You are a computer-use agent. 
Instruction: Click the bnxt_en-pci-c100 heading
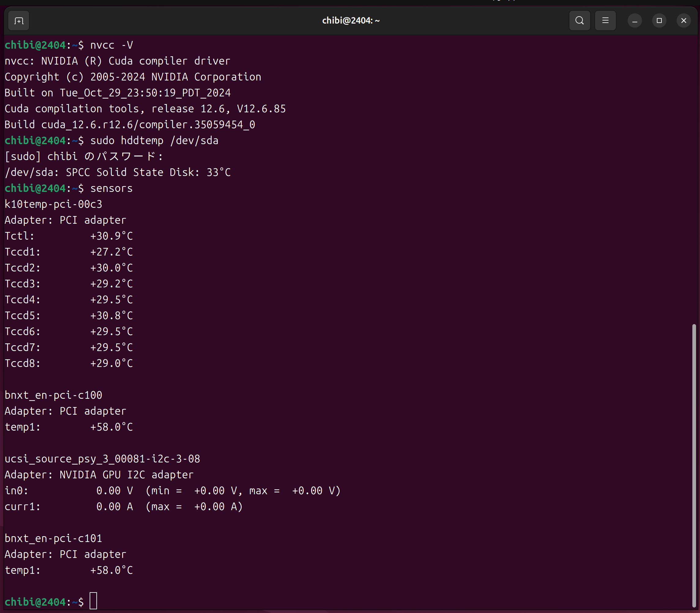[x=53, y=395]
